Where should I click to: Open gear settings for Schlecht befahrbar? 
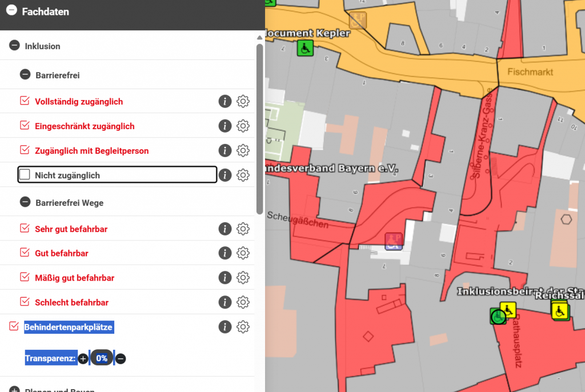coord(243,302)
